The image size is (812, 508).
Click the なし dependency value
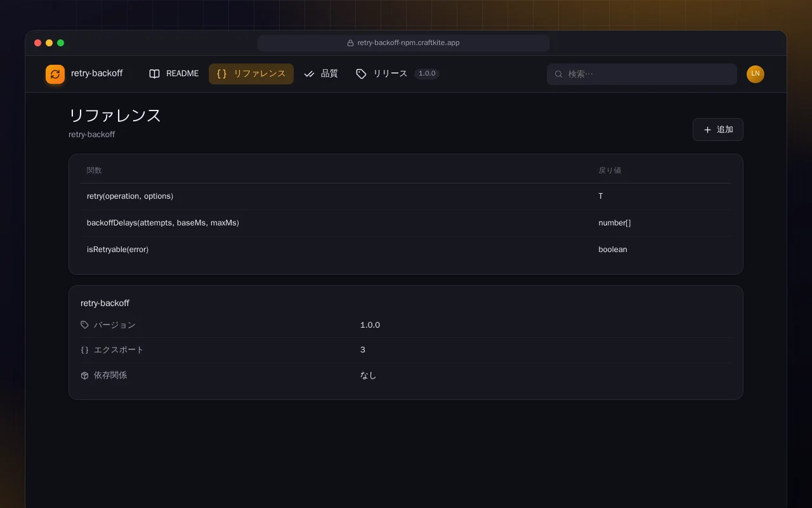(368, 375)
